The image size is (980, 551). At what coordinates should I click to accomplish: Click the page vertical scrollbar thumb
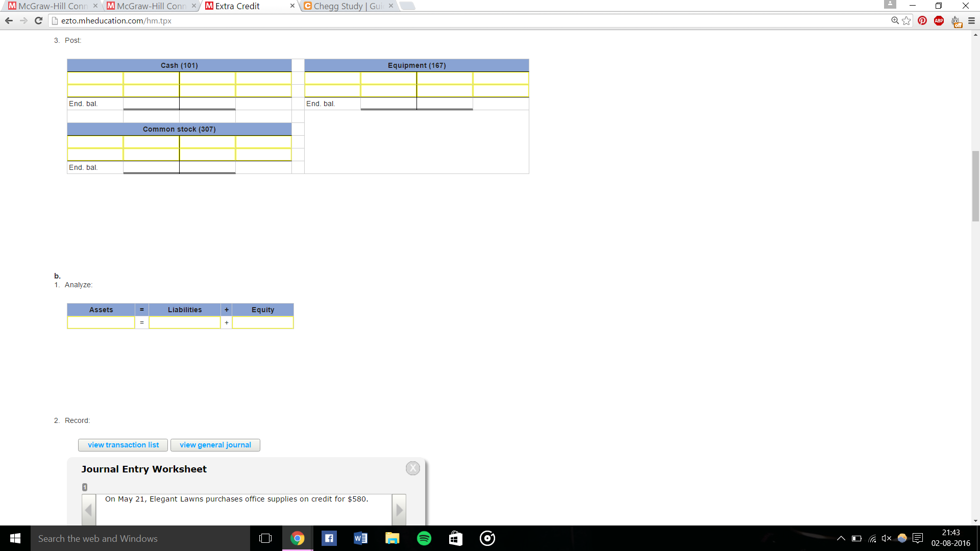pos(975,186)
